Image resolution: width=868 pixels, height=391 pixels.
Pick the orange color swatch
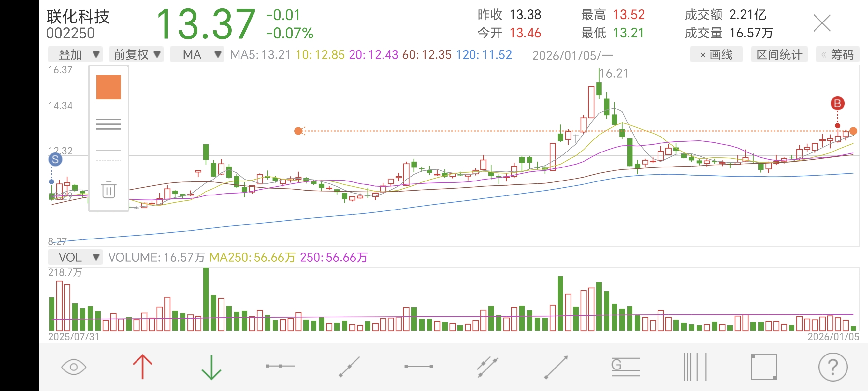tap(108, 87)
